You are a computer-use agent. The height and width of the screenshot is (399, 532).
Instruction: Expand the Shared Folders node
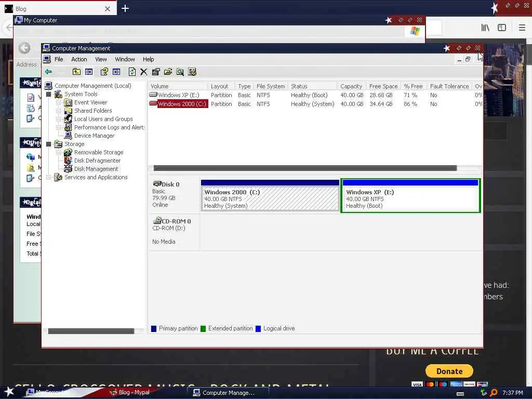(58, 111)
